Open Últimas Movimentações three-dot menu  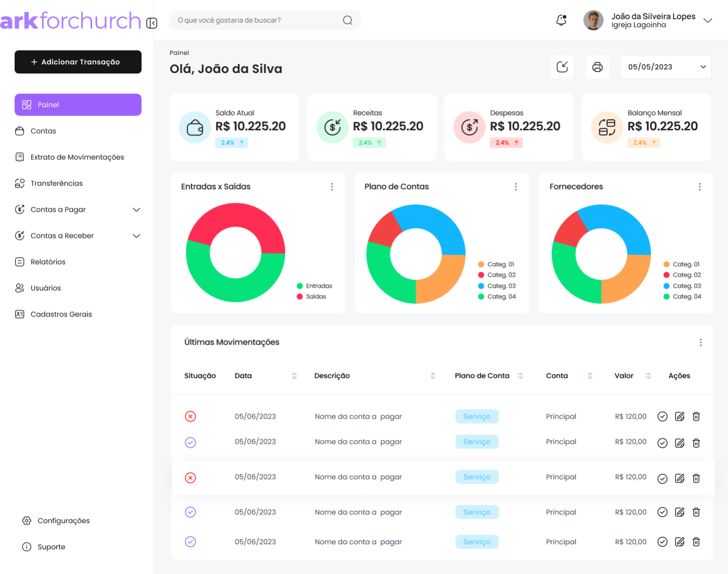click(700, 343)
